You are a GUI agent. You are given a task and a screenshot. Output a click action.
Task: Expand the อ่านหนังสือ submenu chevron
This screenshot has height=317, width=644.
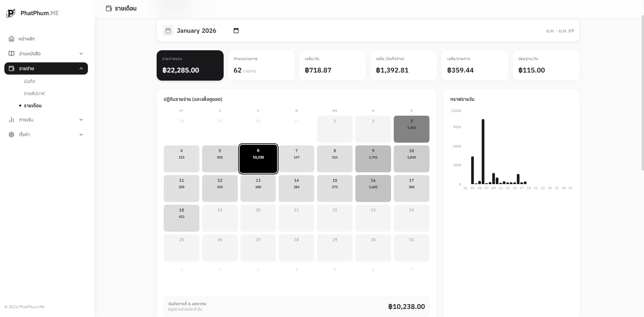coord(81,54)
